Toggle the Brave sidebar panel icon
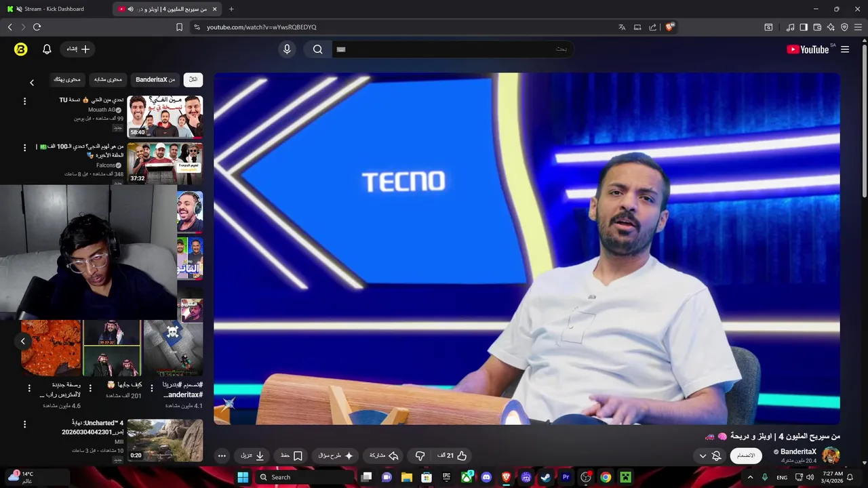This screenshot has width=868, height=488. 804,27
